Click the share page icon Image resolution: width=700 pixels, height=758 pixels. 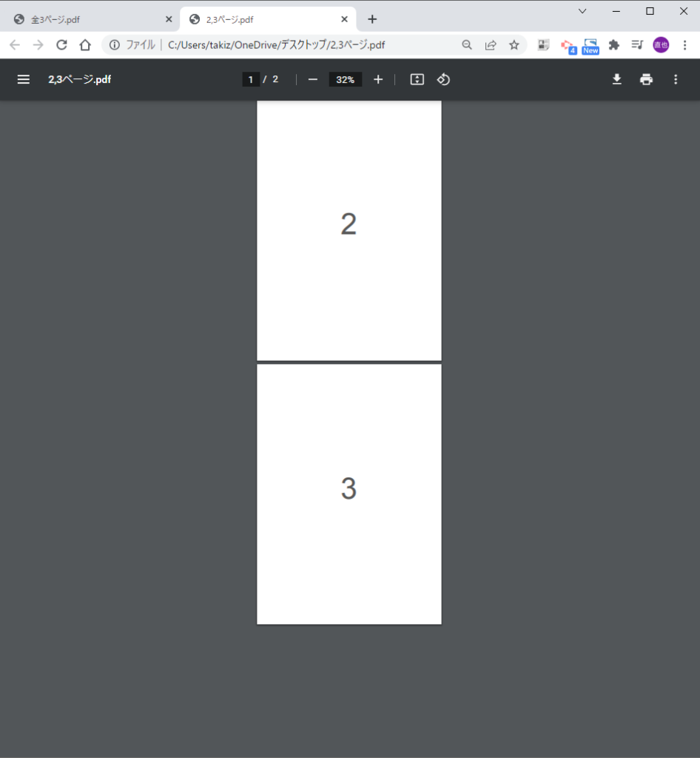(491, 45)
